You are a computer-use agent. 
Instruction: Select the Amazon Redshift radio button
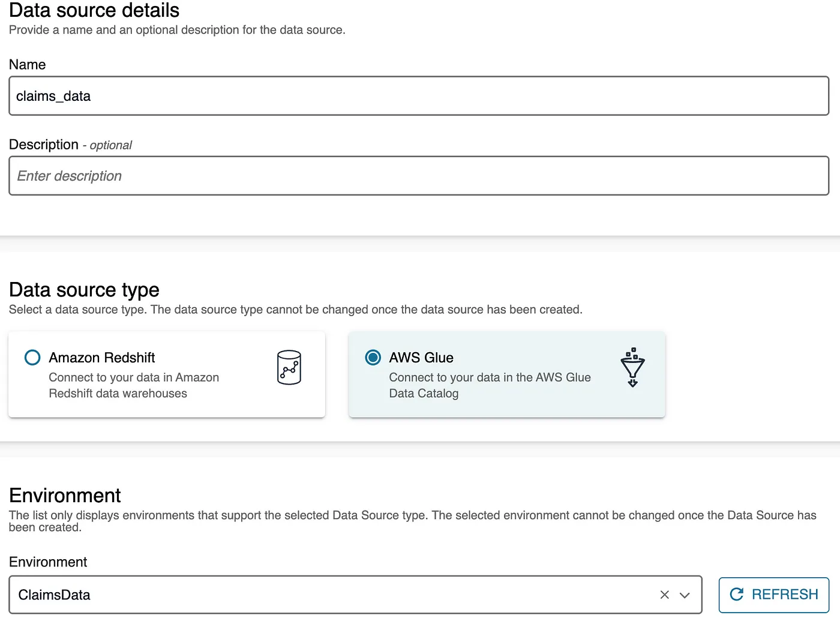(32, 358)
